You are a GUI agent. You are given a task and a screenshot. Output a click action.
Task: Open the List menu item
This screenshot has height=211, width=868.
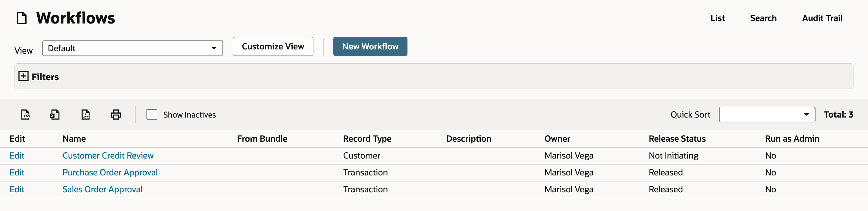pyautogui.click(x=717, y=18)
